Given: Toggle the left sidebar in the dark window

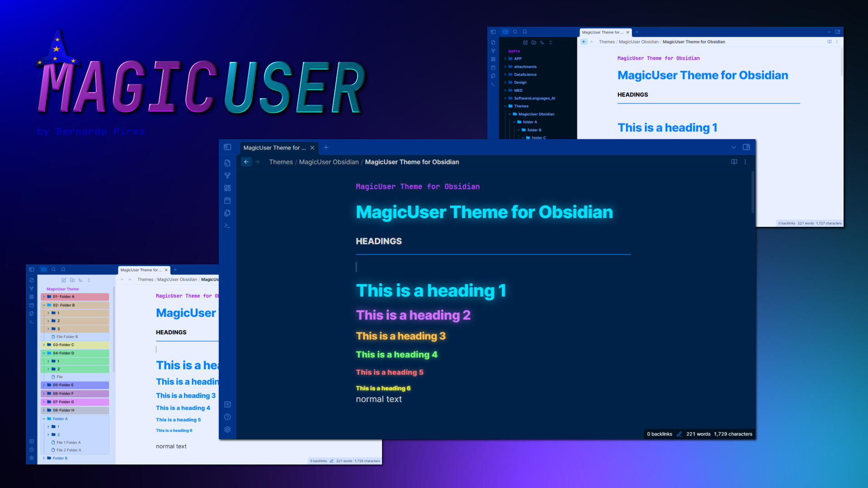Looking at the screenshot, I should pyautogui.click(x=227, y=147).
